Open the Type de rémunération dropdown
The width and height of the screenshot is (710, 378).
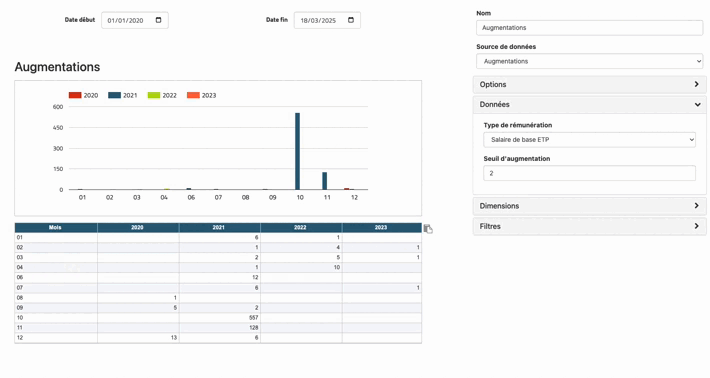(589, 139)
